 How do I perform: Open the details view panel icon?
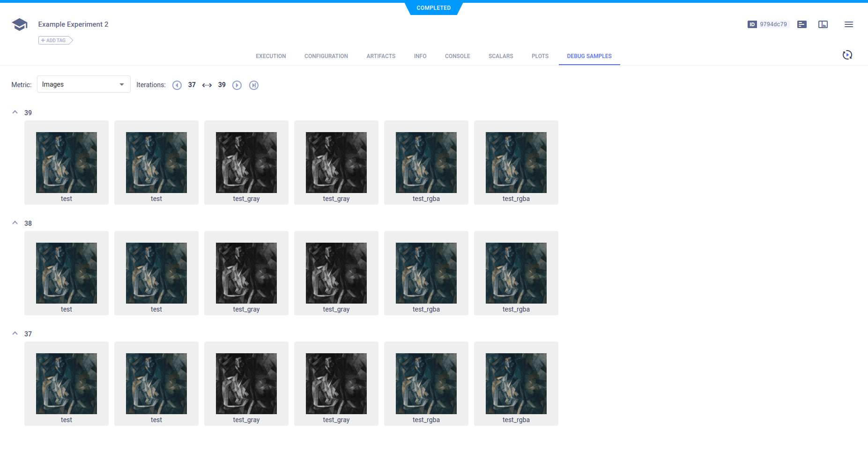[801, 24]
